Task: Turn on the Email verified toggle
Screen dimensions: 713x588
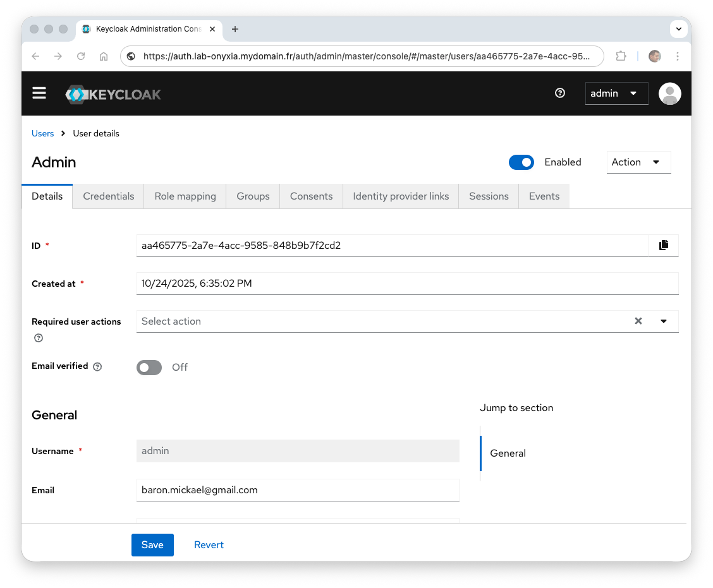Action: pyautogui.click(x=149, y=367)
